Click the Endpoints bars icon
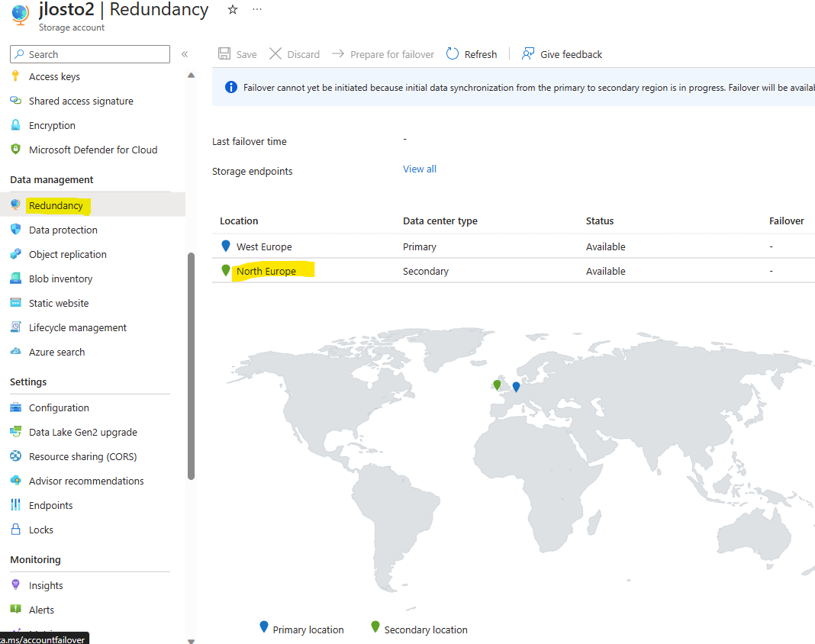 point(15,504)
